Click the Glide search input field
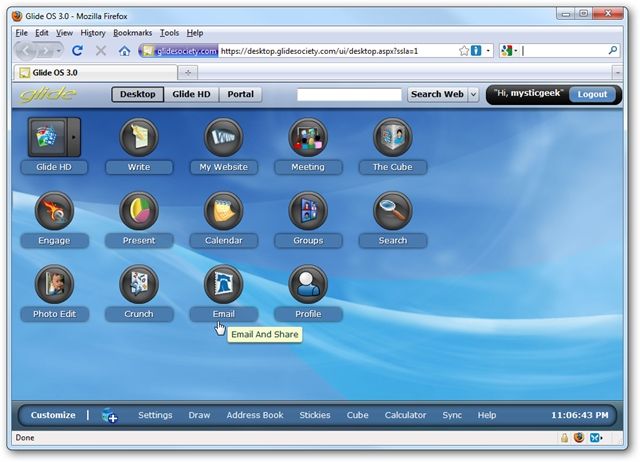 click(x=349, y=95)
